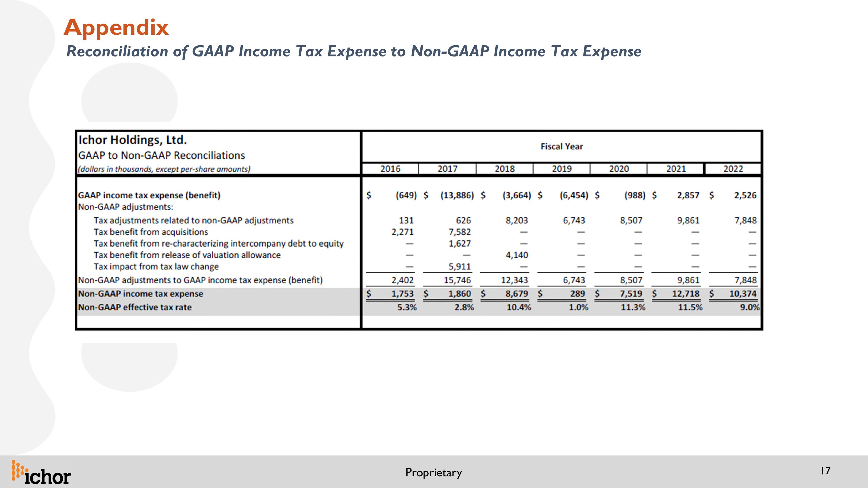
Task: Click Tax benefit from re-characterizing intercompany debt label
Action: coord(219,243)
